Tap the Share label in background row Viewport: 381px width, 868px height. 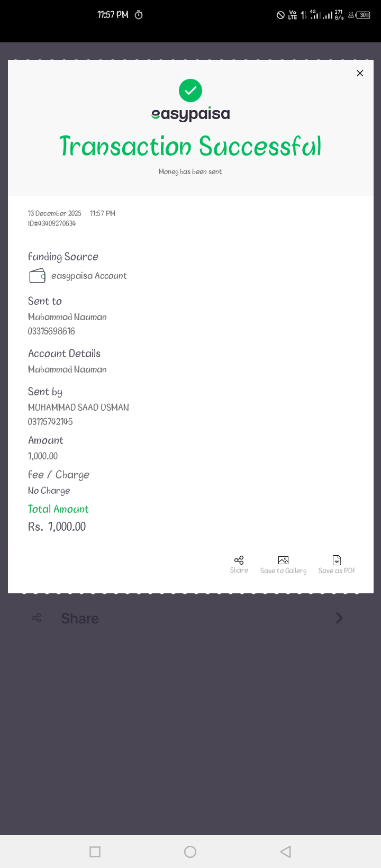point(80,618)
